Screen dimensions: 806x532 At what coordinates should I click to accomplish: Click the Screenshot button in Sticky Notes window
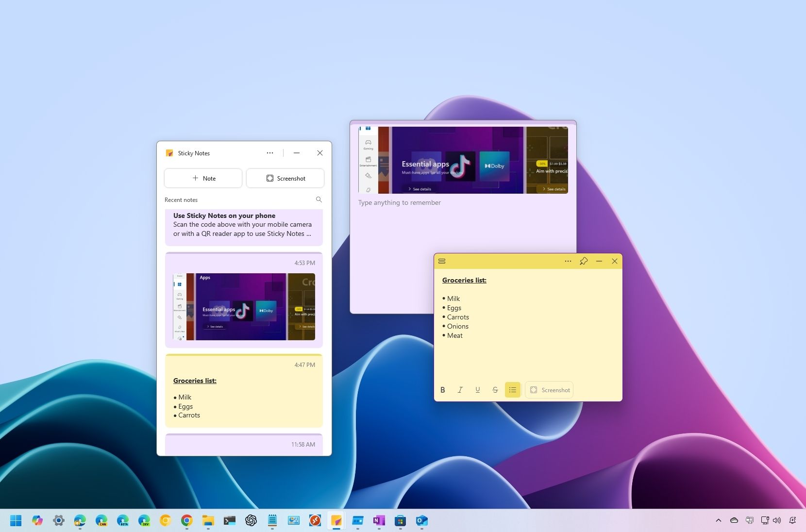pos(285,178)
